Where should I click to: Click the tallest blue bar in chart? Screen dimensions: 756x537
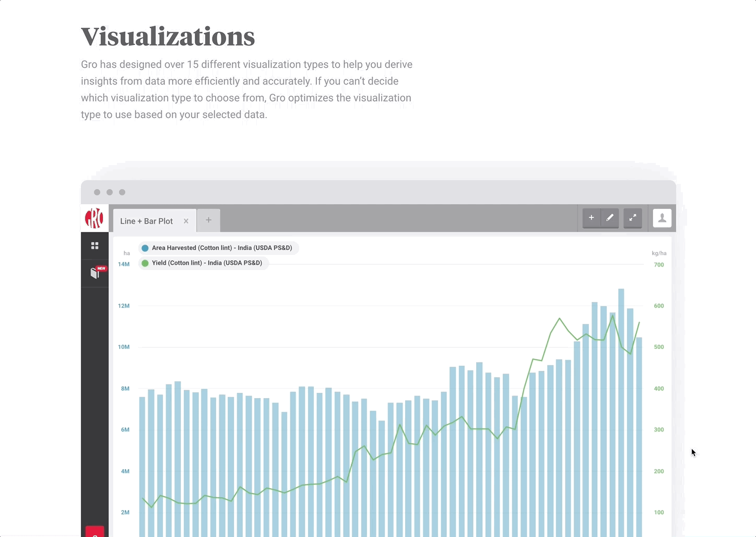pyautogui.click(x=621, y=413)
